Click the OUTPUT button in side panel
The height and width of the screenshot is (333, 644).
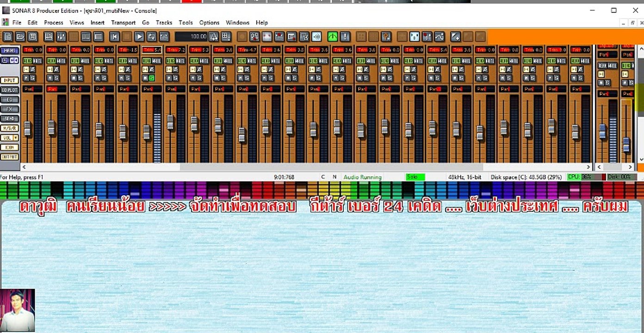click(x=9, y=157)
